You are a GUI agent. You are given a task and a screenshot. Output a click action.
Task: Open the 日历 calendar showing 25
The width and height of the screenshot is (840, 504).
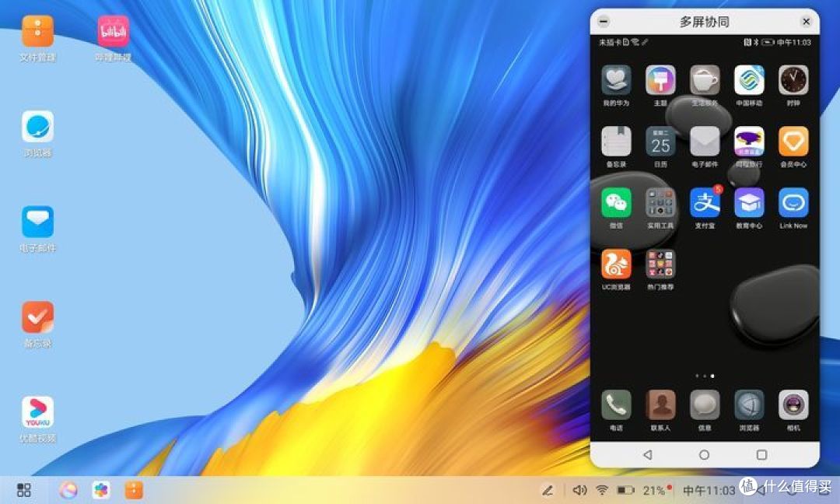[x=660, y=142]
